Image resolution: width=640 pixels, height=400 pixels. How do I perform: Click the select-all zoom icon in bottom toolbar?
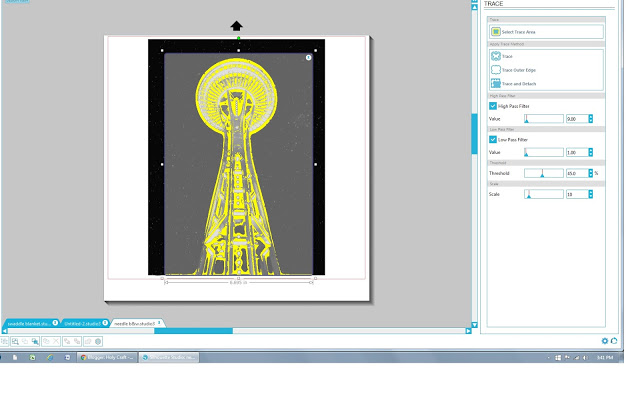pos(15,341)
